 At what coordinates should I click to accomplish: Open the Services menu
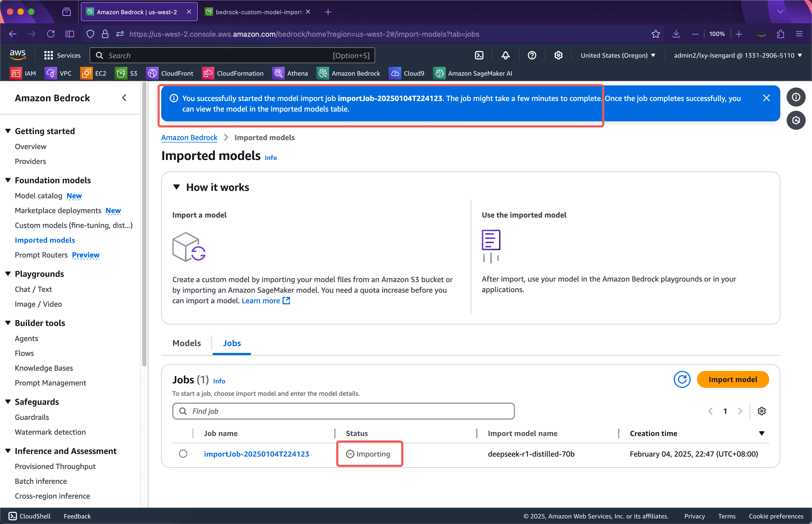63,55
